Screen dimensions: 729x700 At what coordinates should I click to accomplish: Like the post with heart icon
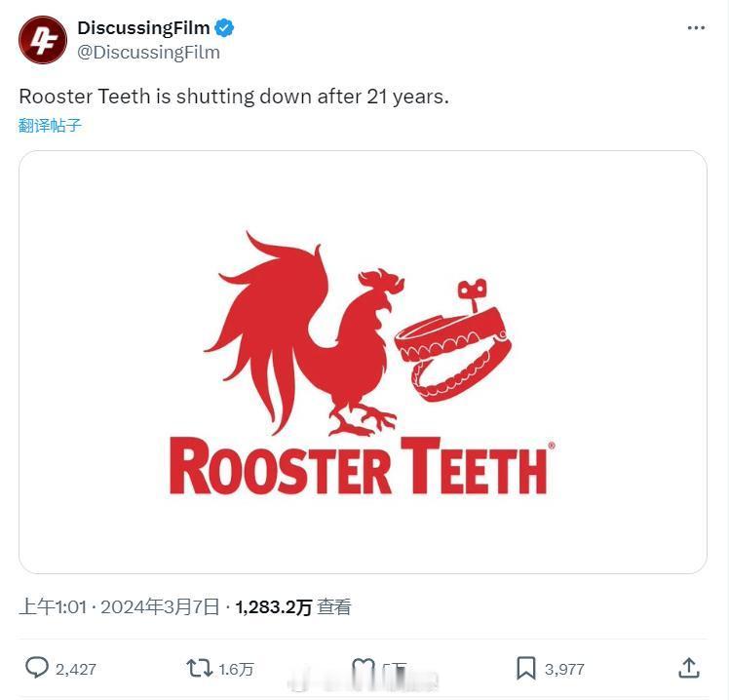pos(364,669)
